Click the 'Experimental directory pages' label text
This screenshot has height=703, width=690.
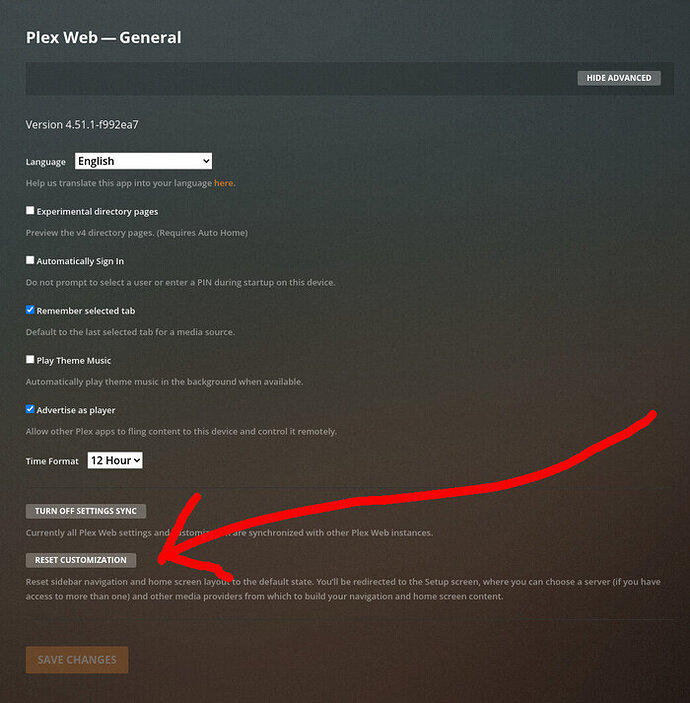pyautogui.click(x=97, y=212)
